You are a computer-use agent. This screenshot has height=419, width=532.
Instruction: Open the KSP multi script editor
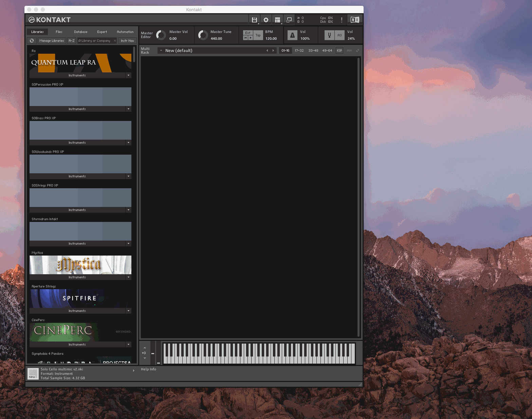tap(340, 51)
